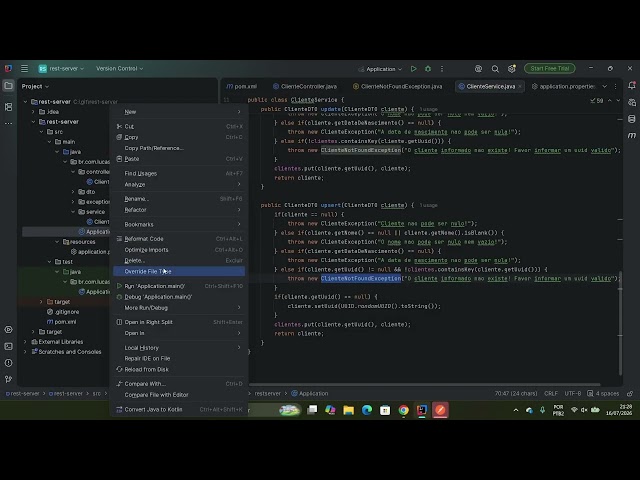The width and height of the screenshot is (640, 480).
Task: Open the Local History submenu
Action: coord(179,348)
